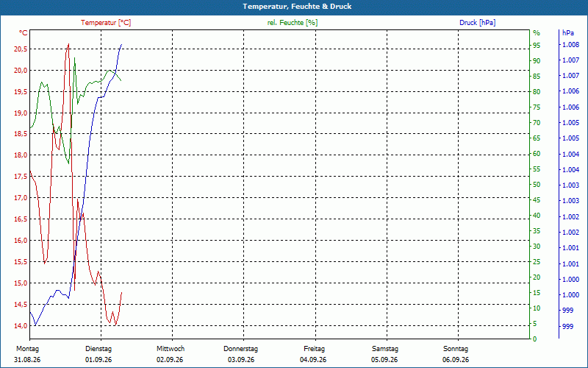Viewport: 588px width, 368px height.
Task: Click the 17,5 tick on the temperature axis
Action: pyautogui.click(x=21, y=177)
